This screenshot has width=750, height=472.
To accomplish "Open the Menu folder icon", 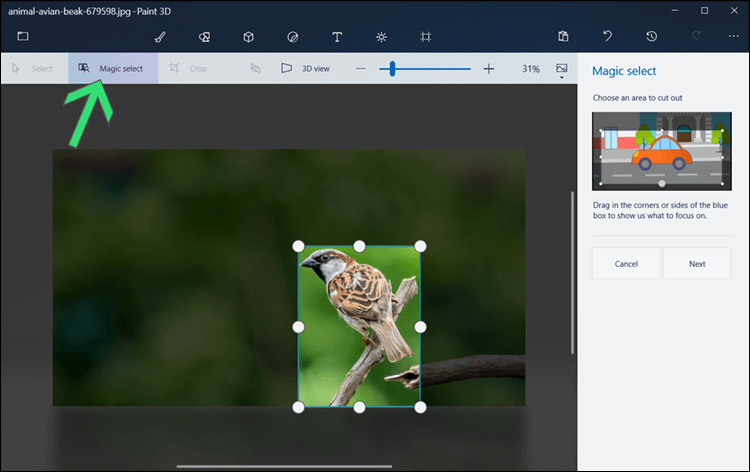I will tap(22, 36).
